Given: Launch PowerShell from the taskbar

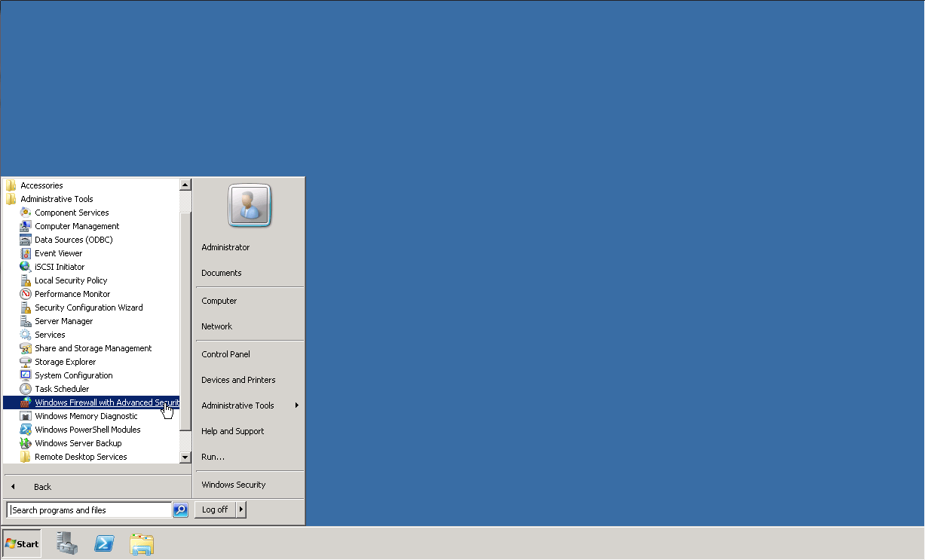Looking at the screenshot, I should (x=104, y=543).
